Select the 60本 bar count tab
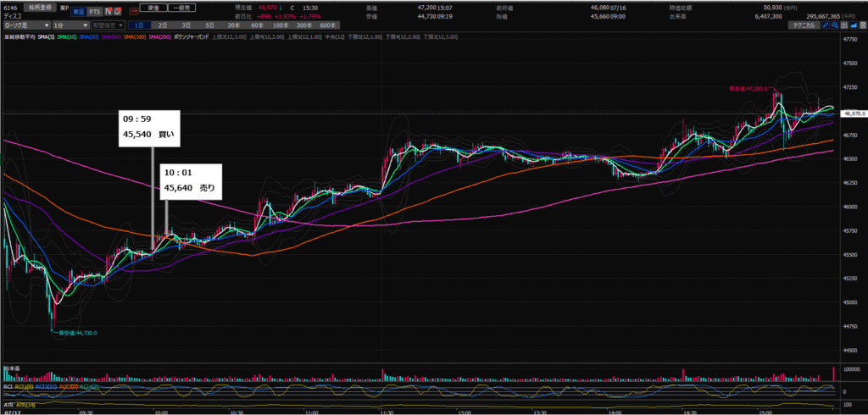The width and height of the screenshot is (868, 415). coord(257,25)
